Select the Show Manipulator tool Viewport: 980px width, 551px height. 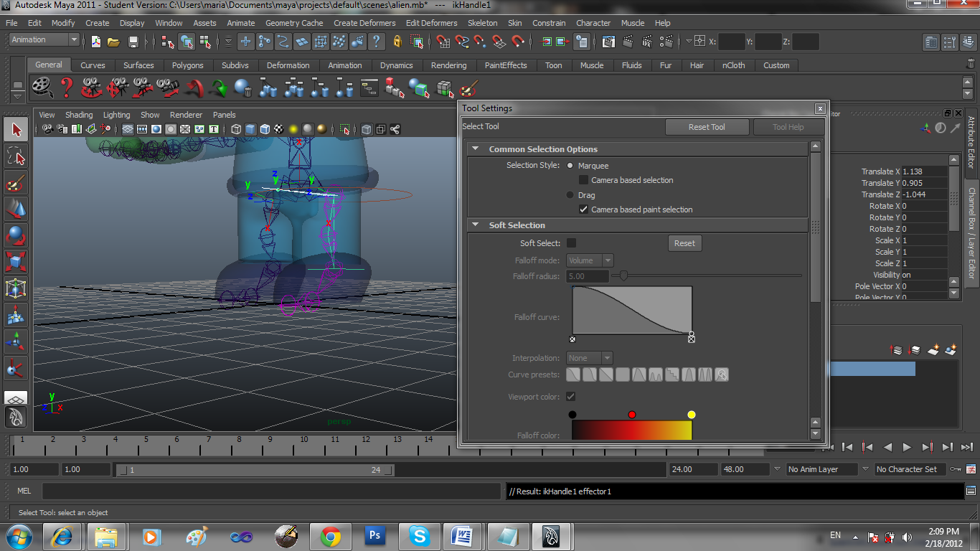16,342
